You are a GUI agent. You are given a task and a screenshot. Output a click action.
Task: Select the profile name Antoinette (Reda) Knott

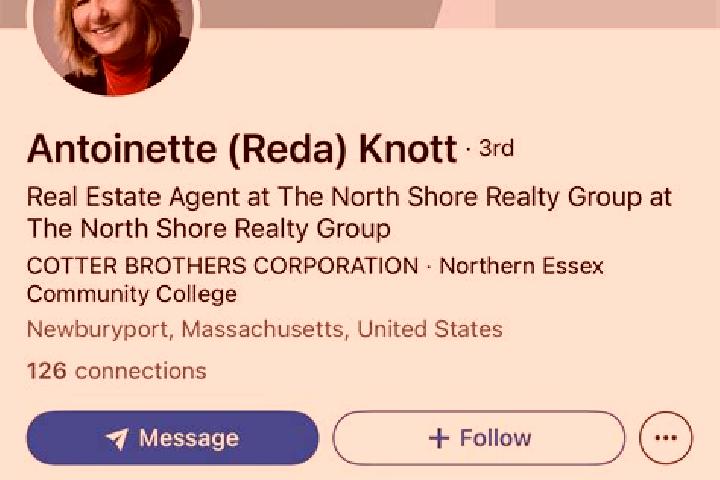(242, 149)
